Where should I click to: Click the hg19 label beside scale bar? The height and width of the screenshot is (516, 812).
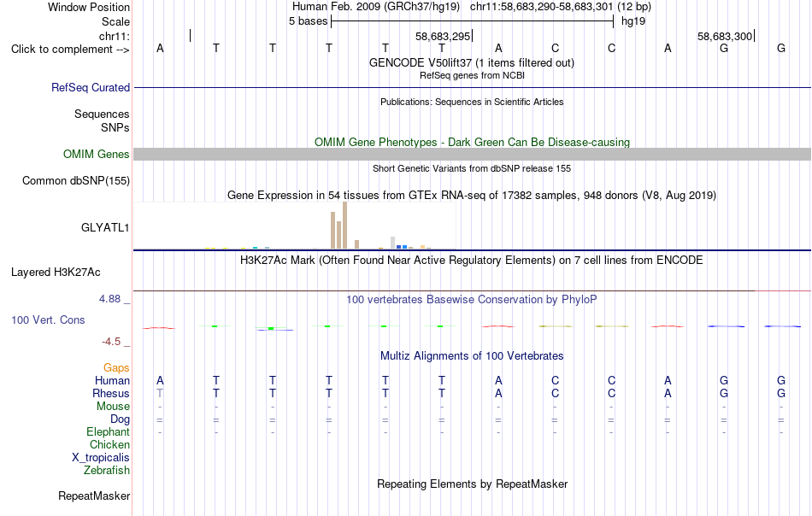coord(633,21)
